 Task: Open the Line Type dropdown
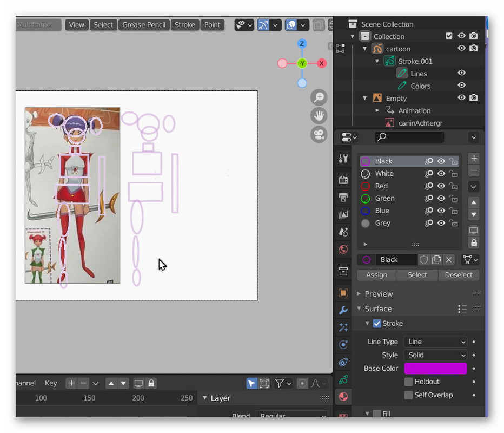(x=435, y=342)
